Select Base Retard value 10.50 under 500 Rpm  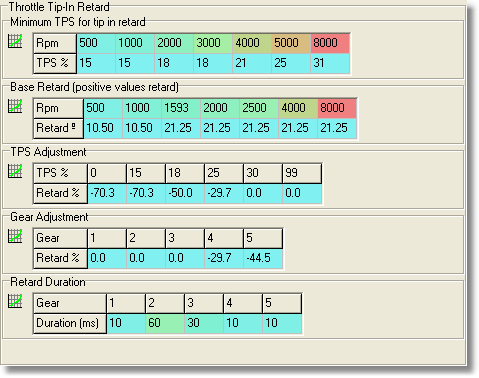point(103,128)
